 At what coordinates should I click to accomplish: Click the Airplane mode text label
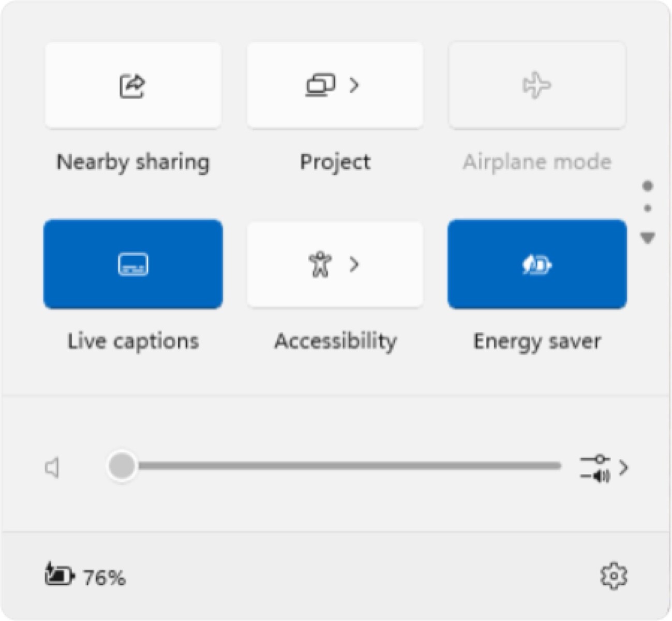tap(536, 162)
